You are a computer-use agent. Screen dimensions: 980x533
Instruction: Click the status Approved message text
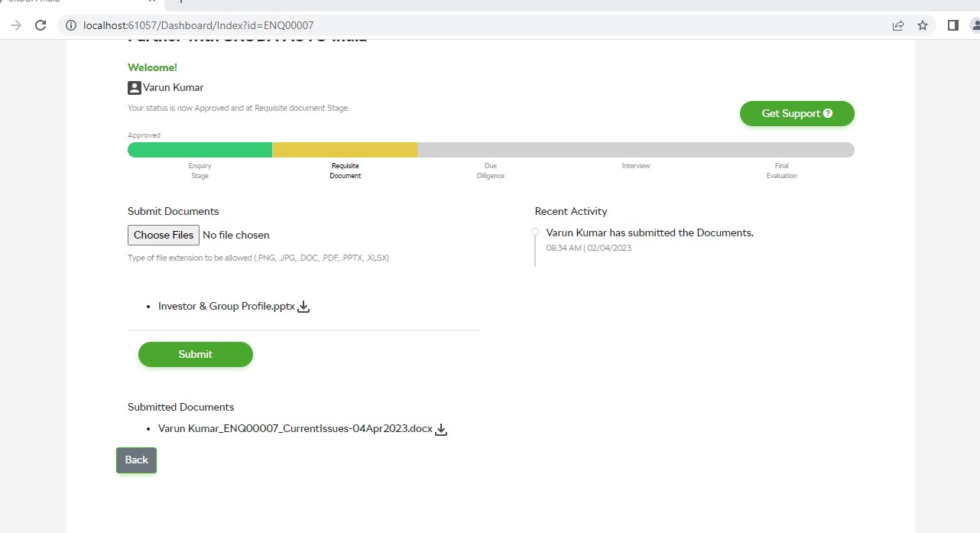point(239,108)
